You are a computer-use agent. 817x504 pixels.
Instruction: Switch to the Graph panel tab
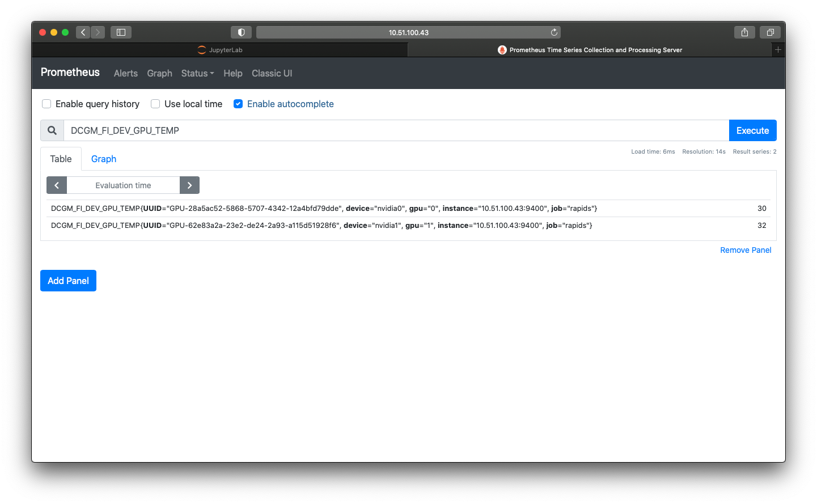point(104,159)
